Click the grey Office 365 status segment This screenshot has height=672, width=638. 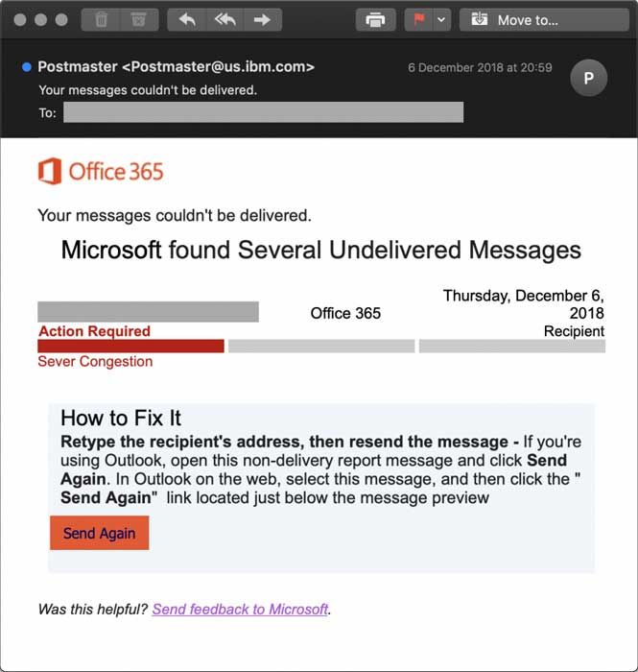pyautogui.click(x=321, y=346)
